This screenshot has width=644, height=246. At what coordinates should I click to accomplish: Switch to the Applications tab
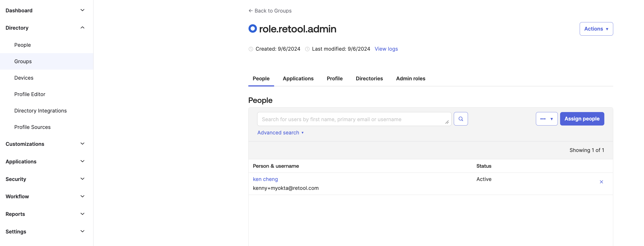tap(298, 79)
